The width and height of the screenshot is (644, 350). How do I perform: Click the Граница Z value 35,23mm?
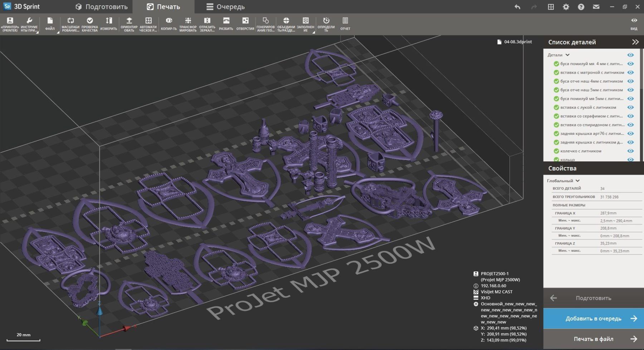(608, 243)
